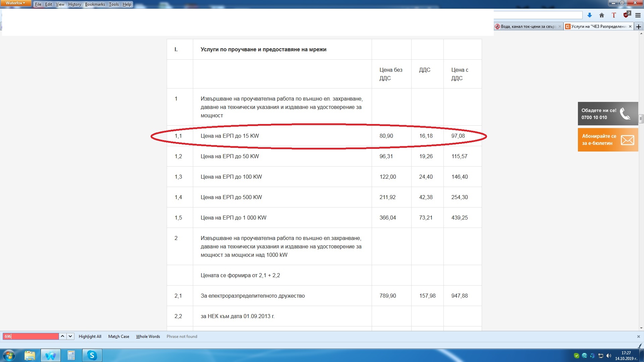644x362 pixels.
Task: Toggle Whole Words in find bar
Action: pos(148,337)
